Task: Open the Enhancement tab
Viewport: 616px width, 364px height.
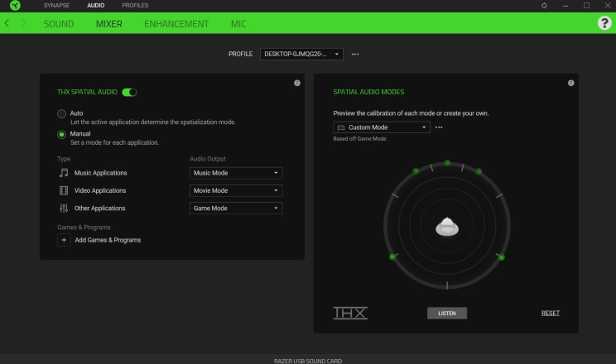Action: pos(176,23)
